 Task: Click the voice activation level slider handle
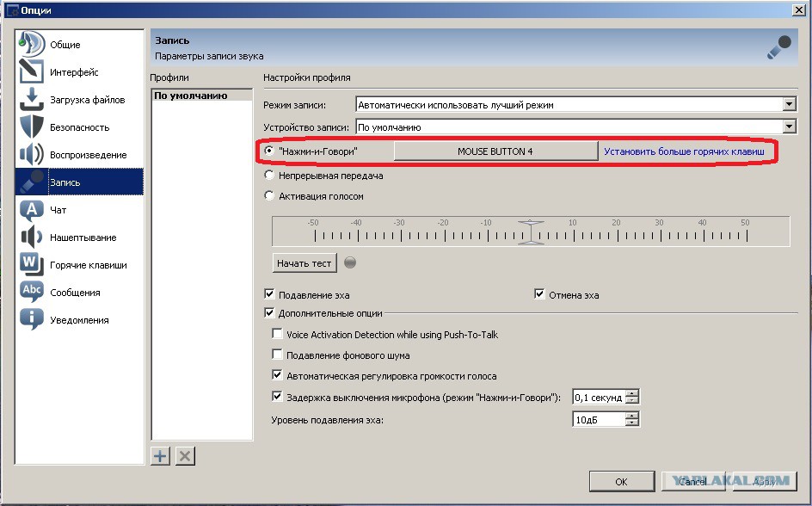pos(531,231)
